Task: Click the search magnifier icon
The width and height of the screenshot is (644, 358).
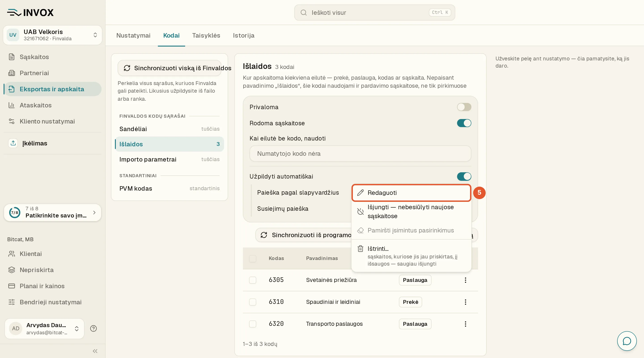Action: click(x=303, y=13)
